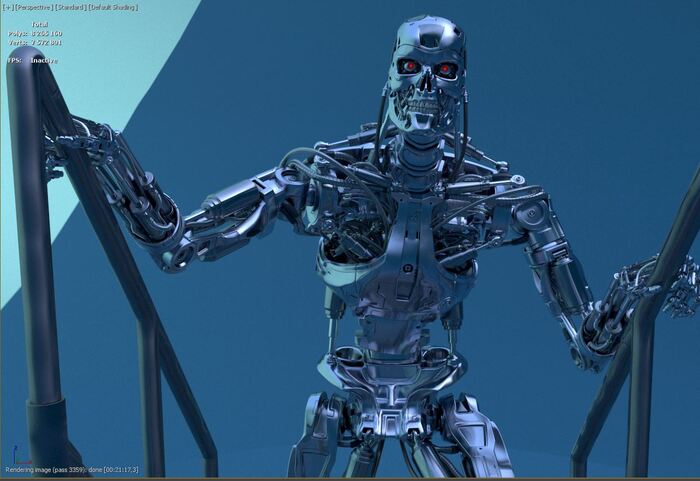Screen dimensions: 700x481
Task: Click the FPS Inactive statistic
Action: (x=33, y=60)
